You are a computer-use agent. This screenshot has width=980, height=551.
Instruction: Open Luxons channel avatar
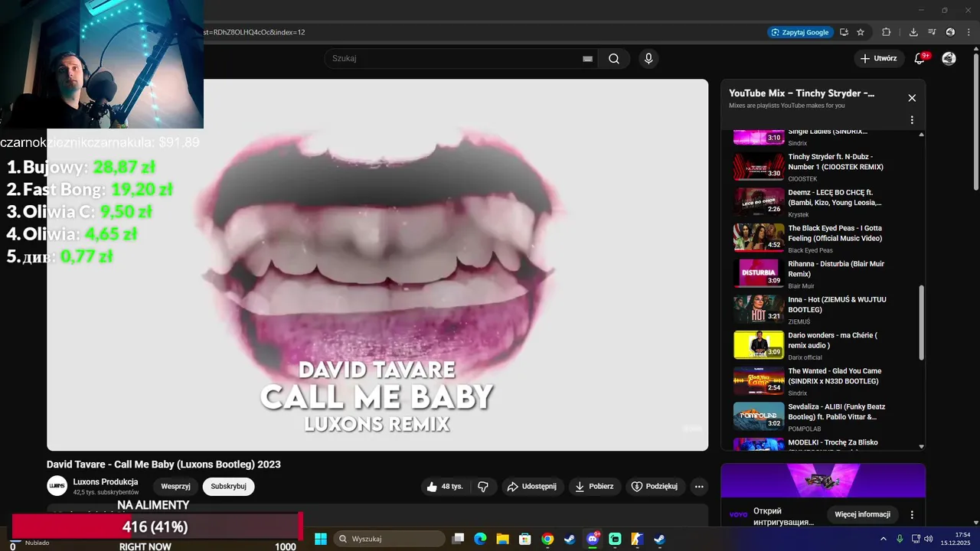pos(57,486)
